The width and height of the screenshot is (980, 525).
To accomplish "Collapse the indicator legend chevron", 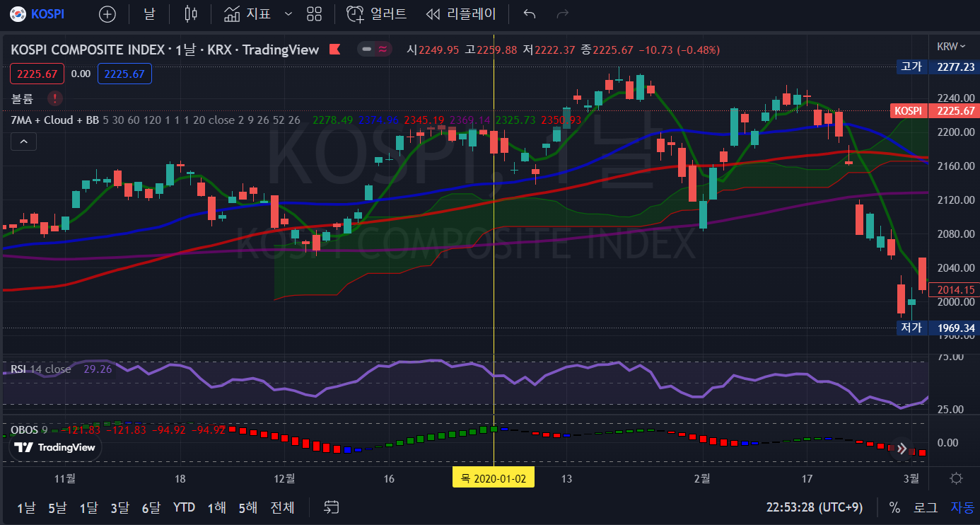I will (x=23, y=142).
